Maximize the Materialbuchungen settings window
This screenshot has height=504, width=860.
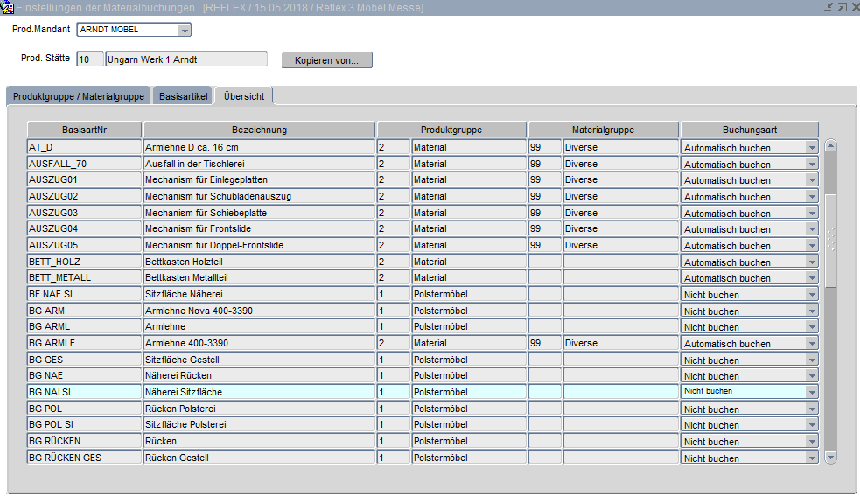click(841, 7)
